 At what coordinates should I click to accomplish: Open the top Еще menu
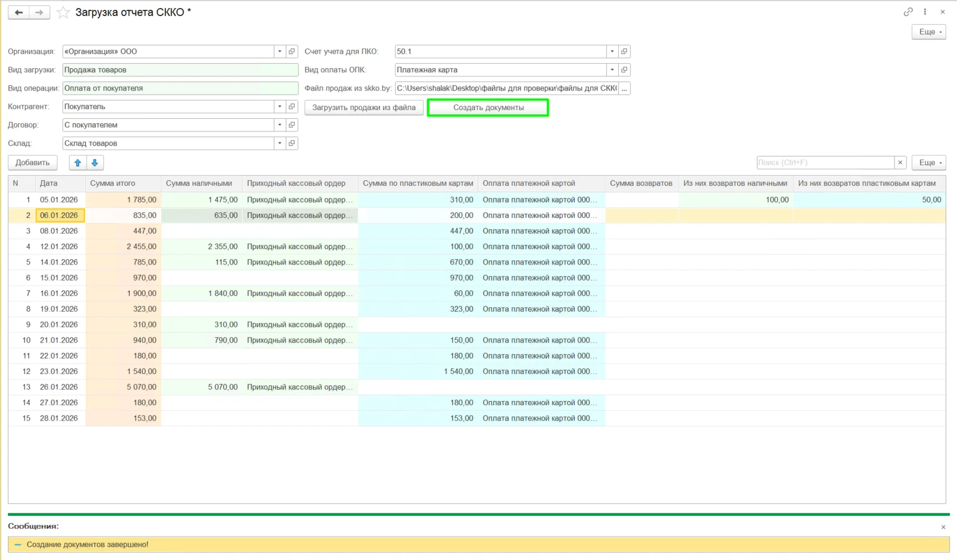click(929, 32)
